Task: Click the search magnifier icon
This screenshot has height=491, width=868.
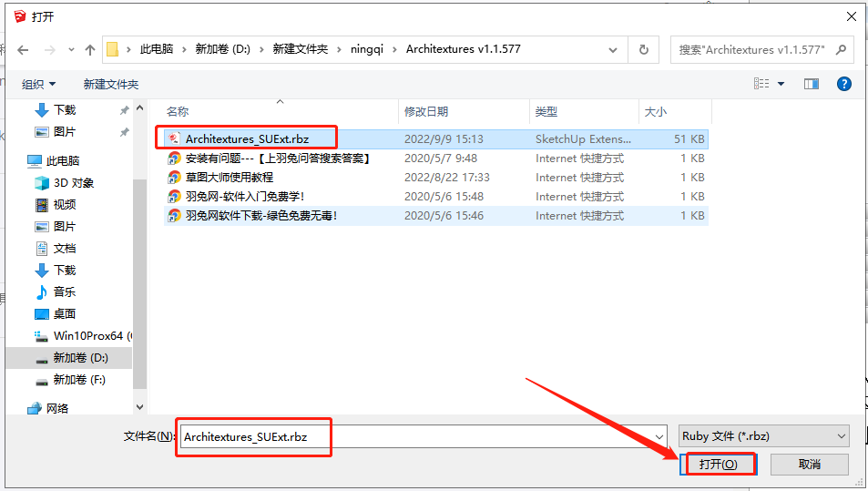Action: [x=841, y=50]
